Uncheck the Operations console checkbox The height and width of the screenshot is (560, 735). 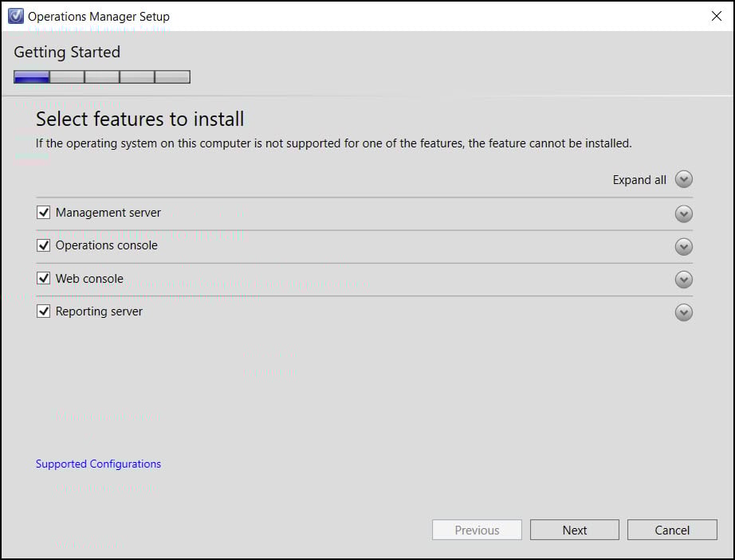43,245
